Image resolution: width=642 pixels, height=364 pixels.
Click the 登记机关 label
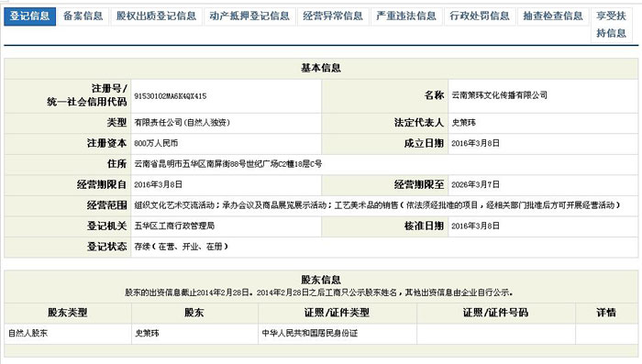[107, 226]
